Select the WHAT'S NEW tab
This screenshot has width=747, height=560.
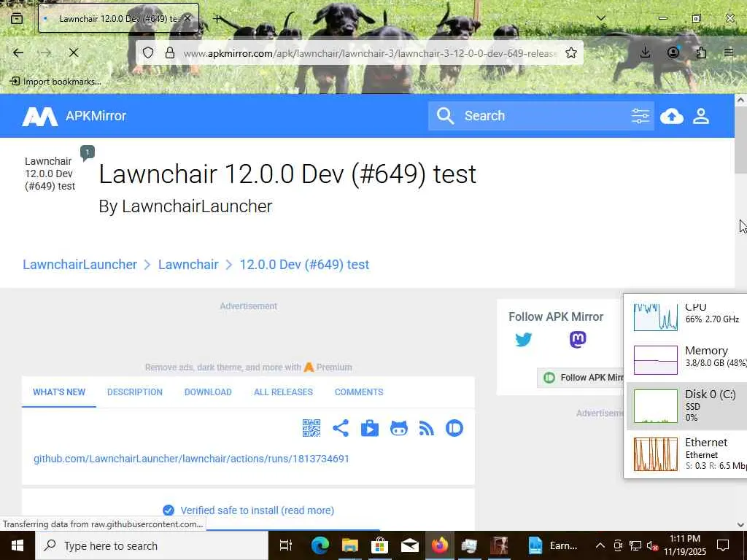click(x=59, y=392)
